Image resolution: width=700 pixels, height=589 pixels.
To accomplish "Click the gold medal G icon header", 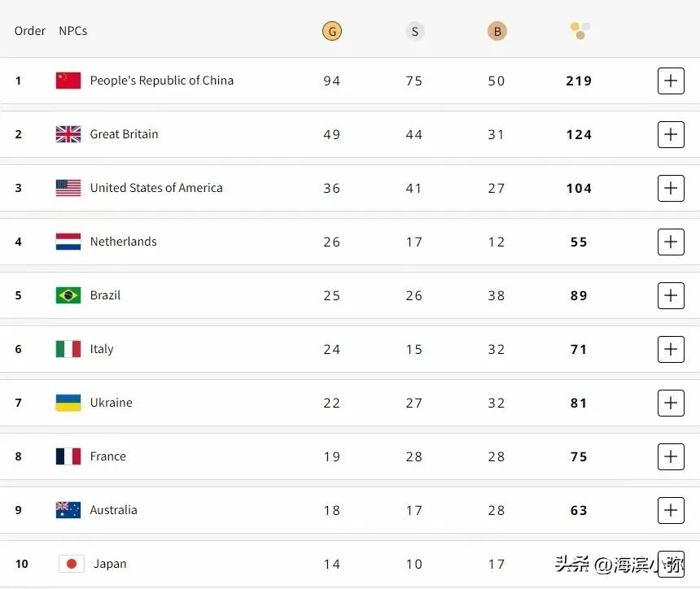I will click(332, 31).
